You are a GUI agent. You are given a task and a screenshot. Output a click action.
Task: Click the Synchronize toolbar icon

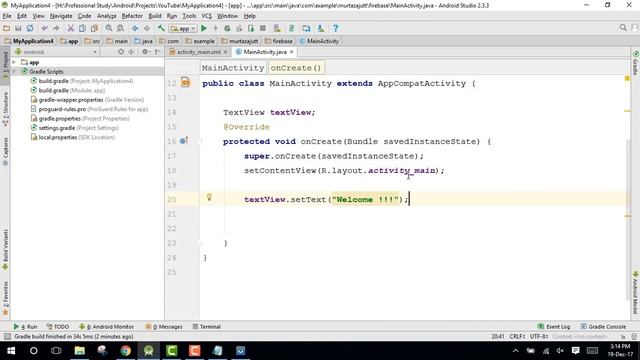pos(30,28)
